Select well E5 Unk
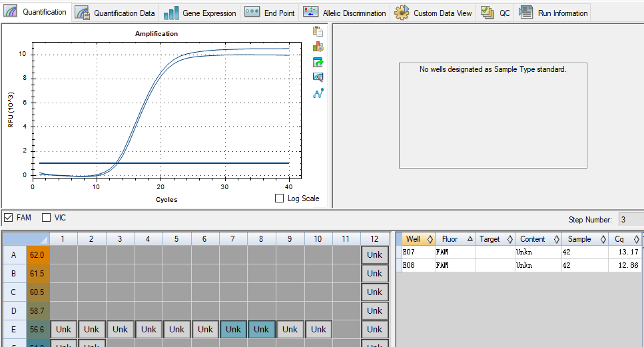This screenshot has width=644, height=347. tap(176, 329)
